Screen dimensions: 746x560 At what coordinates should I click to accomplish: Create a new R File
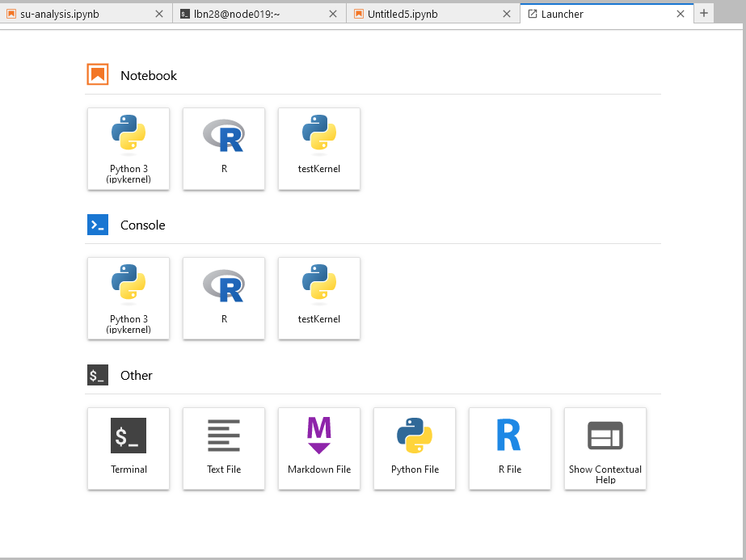coord(510,448)
